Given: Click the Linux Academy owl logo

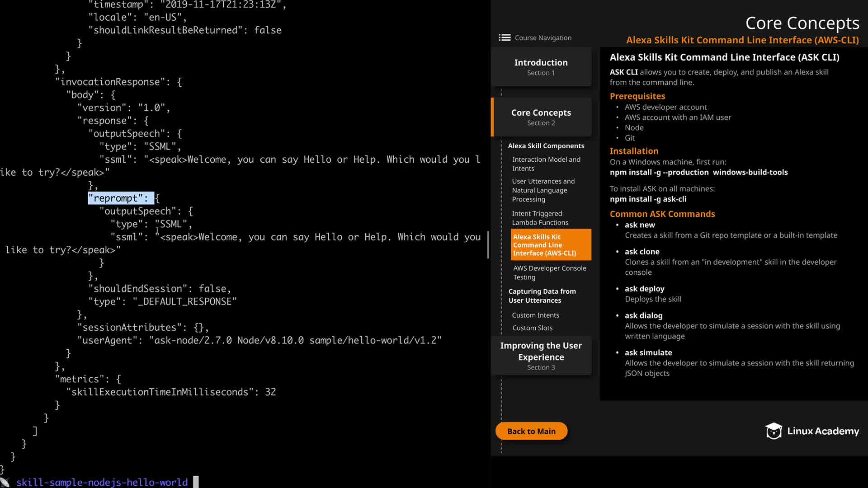Looking at the screenshot, I should pos(774,431).
